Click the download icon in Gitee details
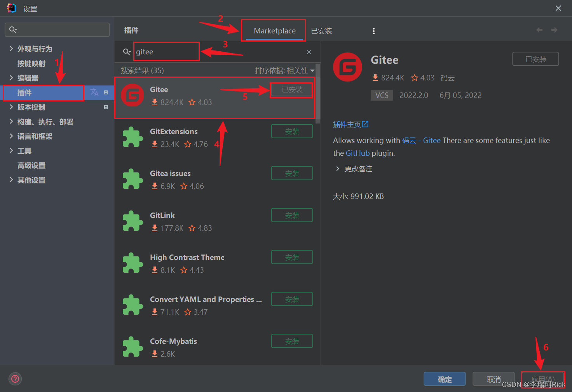The image size is (572, 392). (375, 78)
